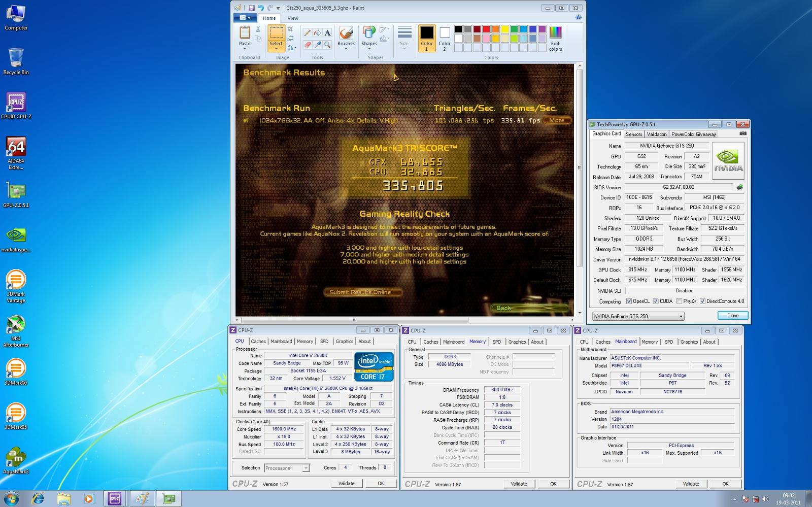
Task: Select the Magnifier tool in Paint
Action: pos(327,45)
